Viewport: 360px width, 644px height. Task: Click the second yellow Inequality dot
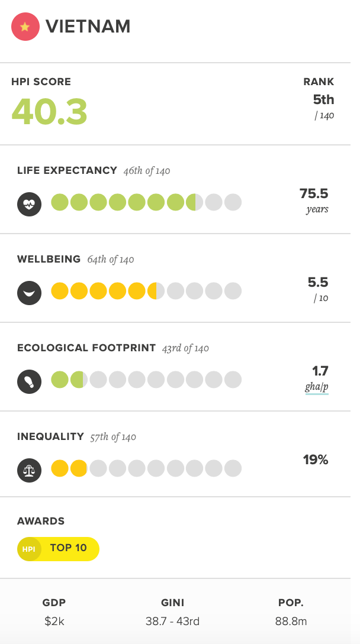coord(79,468)
